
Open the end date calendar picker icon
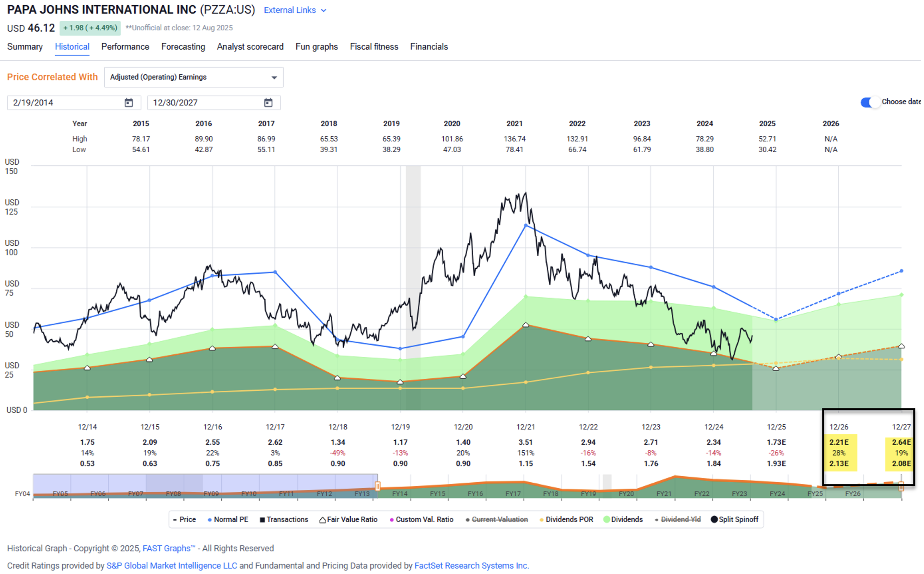click(268, 103)
